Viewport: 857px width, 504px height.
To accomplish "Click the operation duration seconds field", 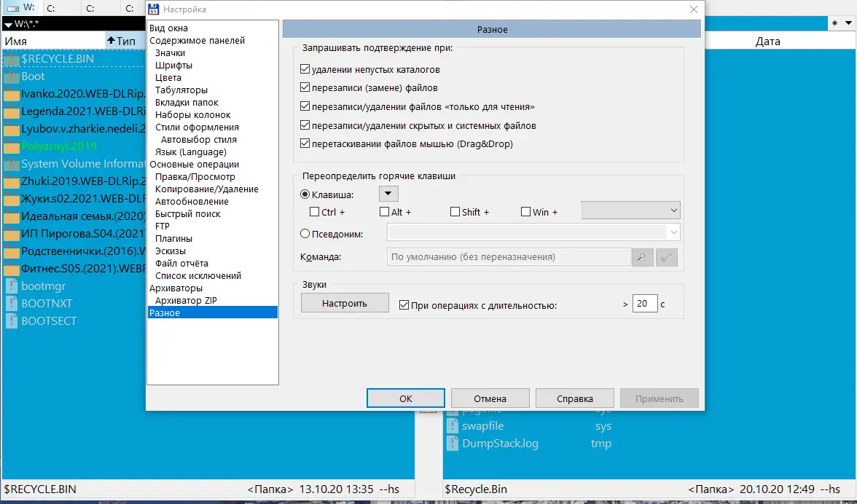I will [644, 303].
